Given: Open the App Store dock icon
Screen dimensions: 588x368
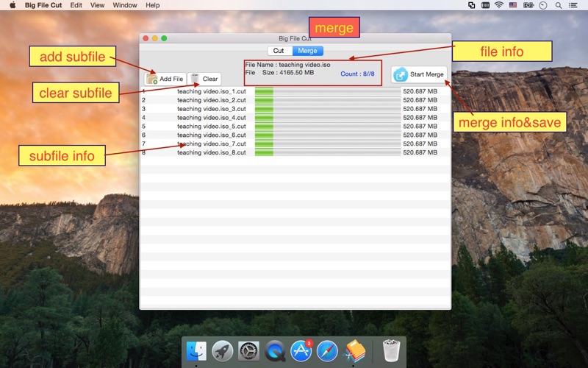Looking at the screenshot, I should pos(301,351).
